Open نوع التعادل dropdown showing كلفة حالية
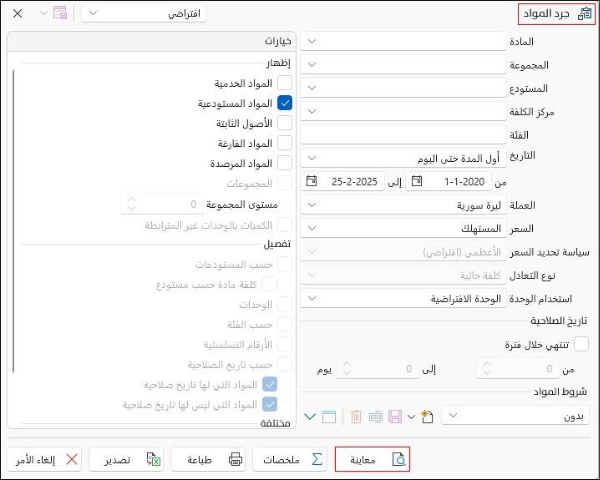This screenshot has height=480, width=600. click(403, 275)
